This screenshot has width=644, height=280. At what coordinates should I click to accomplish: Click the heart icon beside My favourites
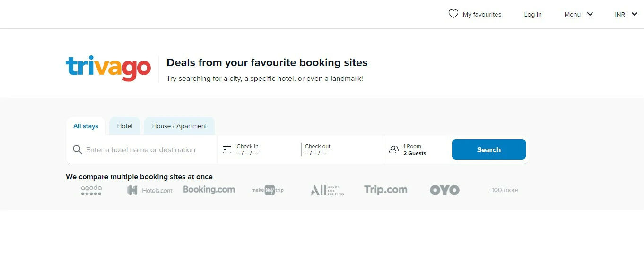pos(453,14)
